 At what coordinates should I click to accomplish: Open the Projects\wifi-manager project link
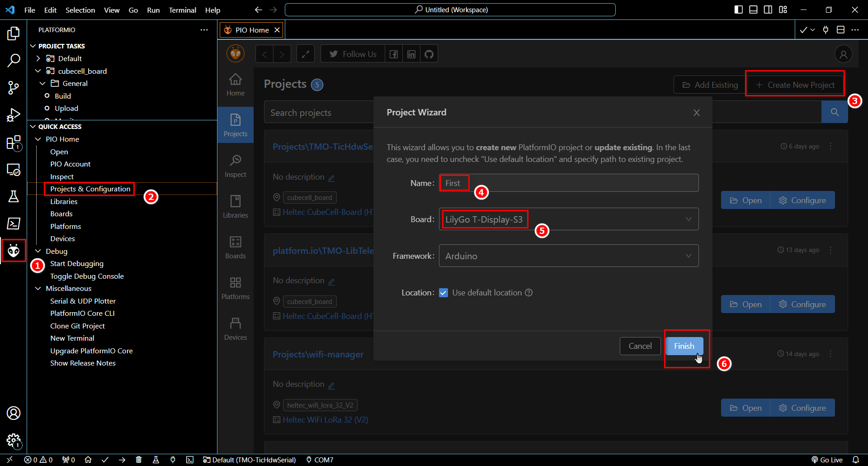coord(318,354)
